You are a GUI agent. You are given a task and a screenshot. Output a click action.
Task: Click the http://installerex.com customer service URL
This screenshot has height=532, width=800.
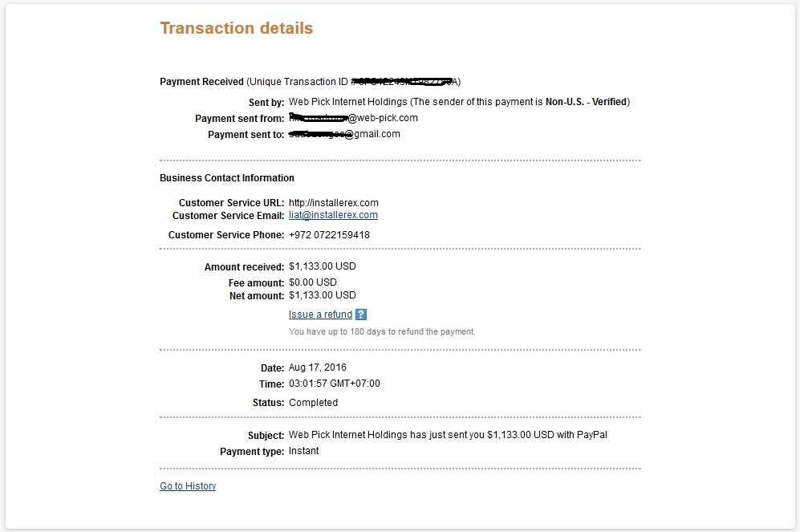coord(333,203)
